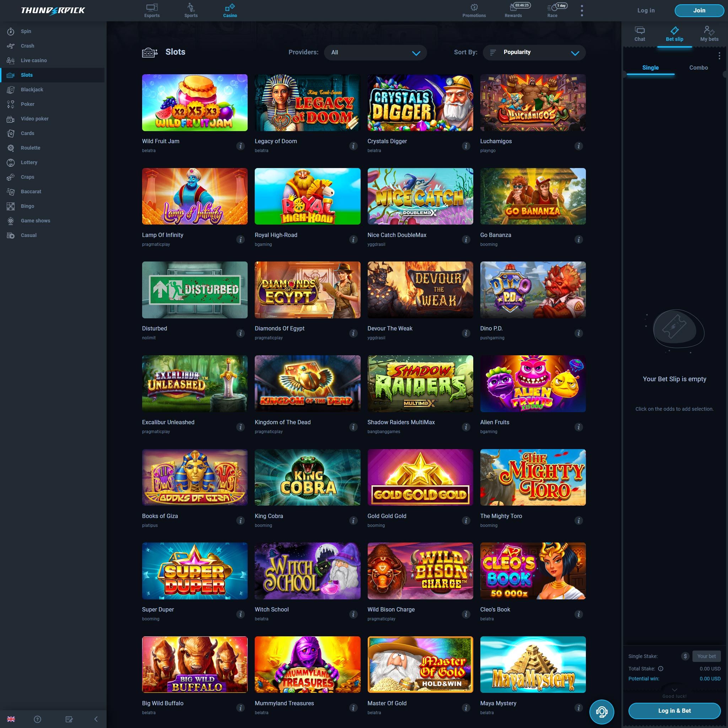
Task: Select the Bet slip tab
Action: coord(674,34)
